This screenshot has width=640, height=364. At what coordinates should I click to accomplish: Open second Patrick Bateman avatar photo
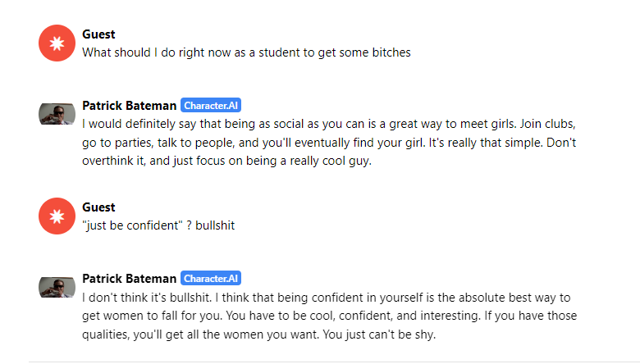(57, 288)
